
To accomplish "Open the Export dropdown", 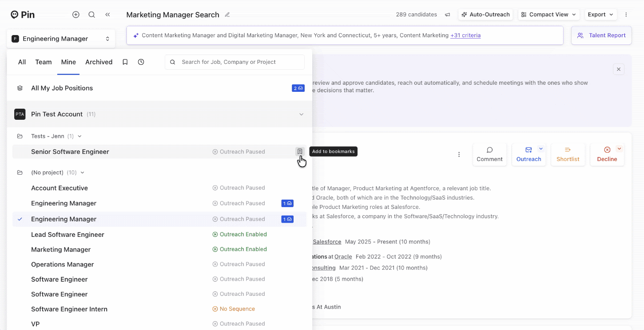I will [x=600, y=15].
